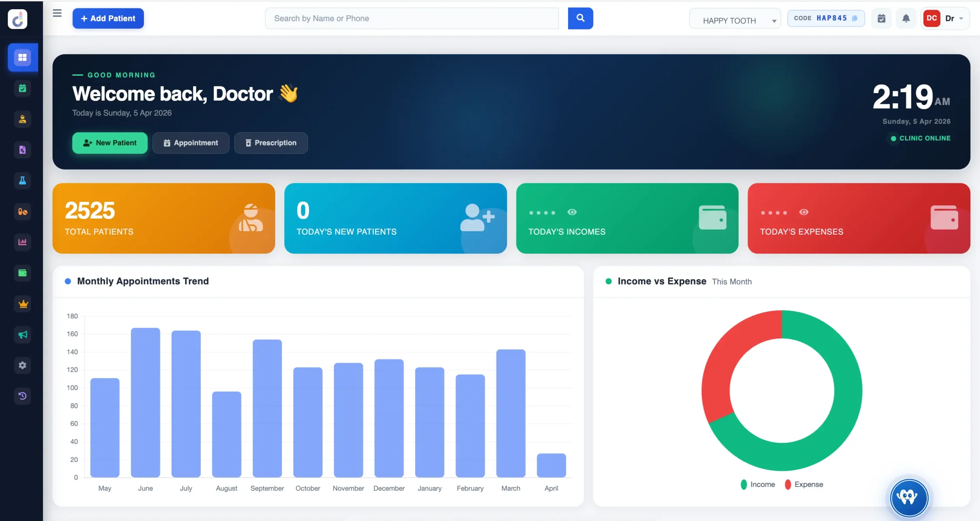Open the Medicines pills icon in sidebar
Screen dimensions: 980x521
(x=22, y=211)
